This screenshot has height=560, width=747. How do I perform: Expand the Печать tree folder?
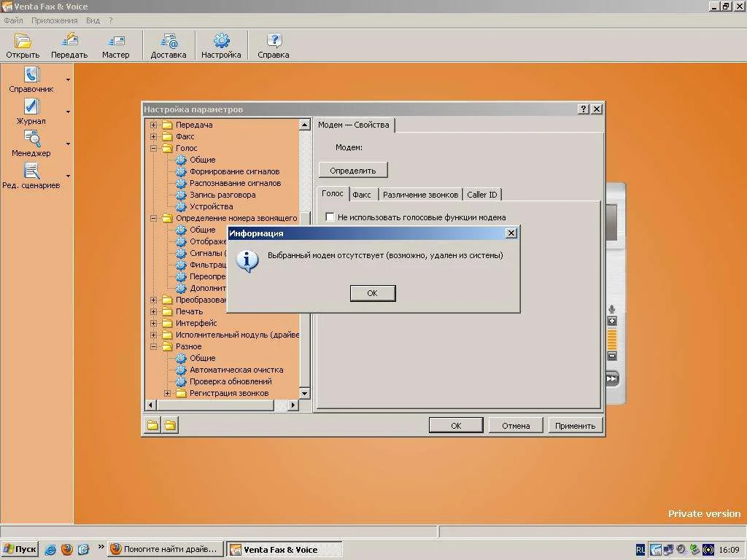pos(153,311)
